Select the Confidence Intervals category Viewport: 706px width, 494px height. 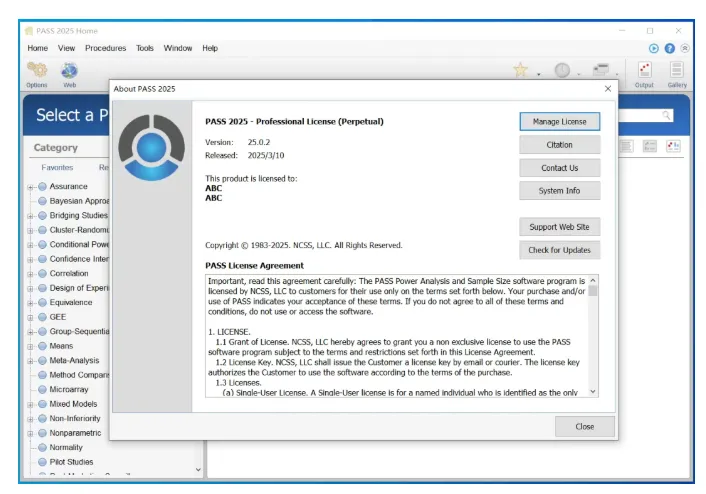click(79, 259)
